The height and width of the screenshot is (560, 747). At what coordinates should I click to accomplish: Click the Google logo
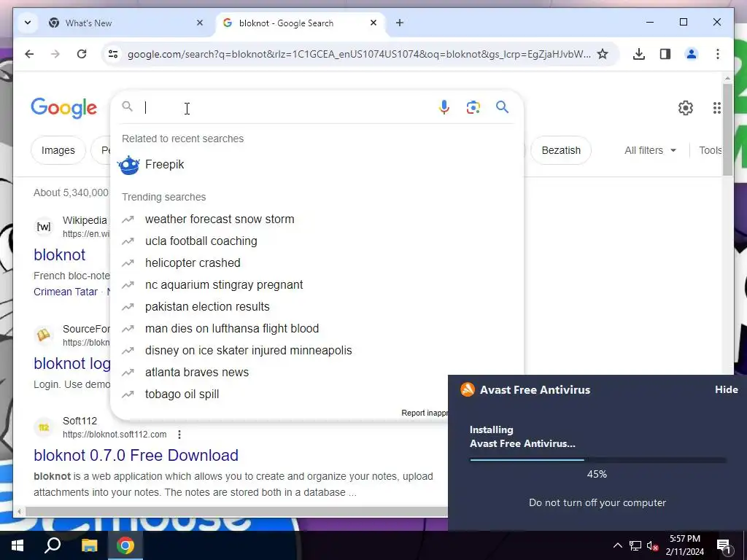pyautogui.click(x=64, y=108)
